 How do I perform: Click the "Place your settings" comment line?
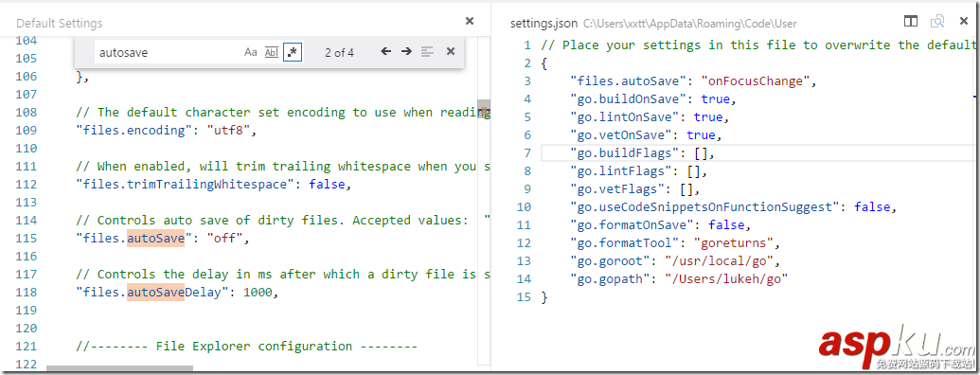[x=758, y=45]
